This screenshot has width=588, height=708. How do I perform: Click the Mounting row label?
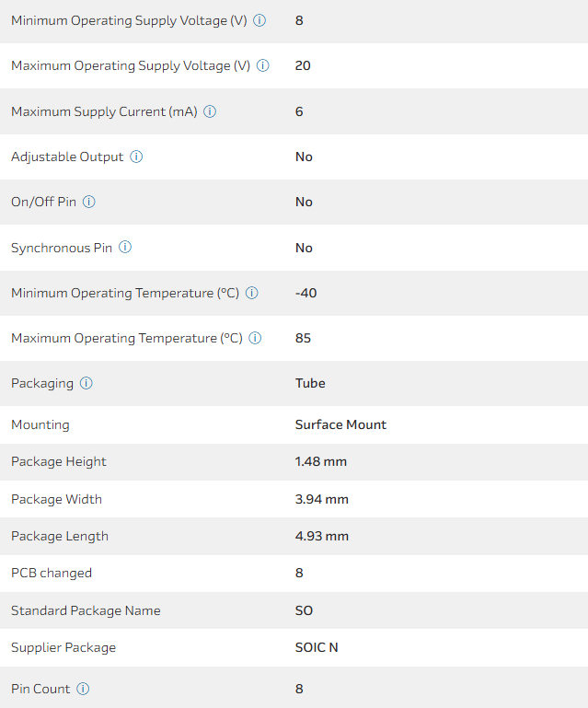[40, 424]
